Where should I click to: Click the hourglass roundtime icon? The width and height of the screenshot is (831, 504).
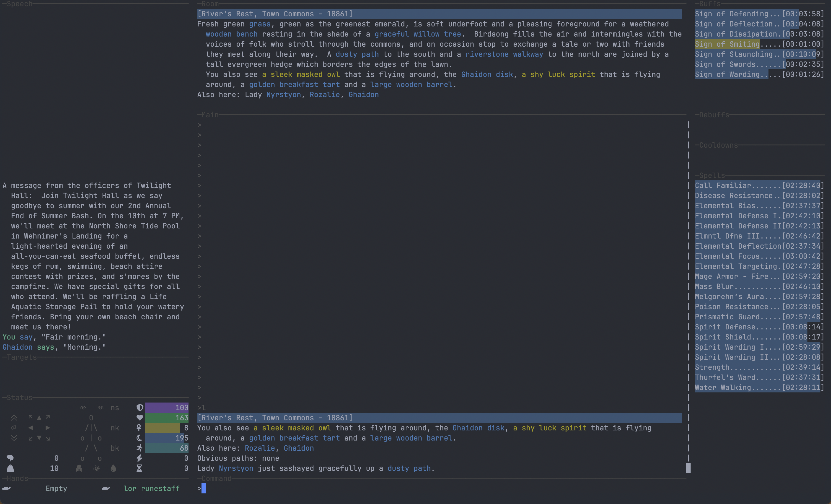click(x=139, y=468)
